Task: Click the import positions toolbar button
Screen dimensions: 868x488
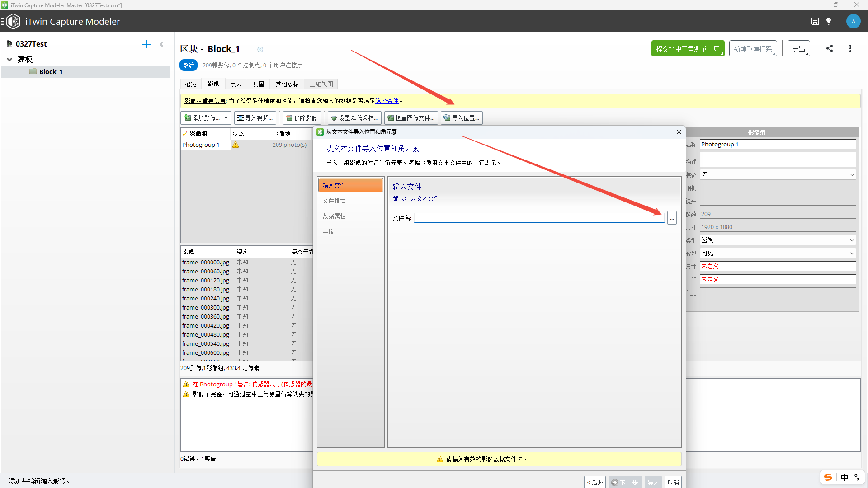Action: point(462,118)
